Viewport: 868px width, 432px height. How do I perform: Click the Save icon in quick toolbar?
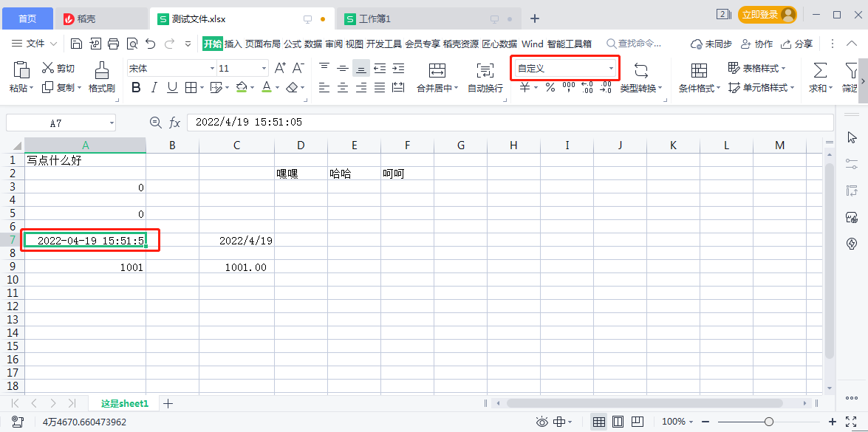pos(77,44)
